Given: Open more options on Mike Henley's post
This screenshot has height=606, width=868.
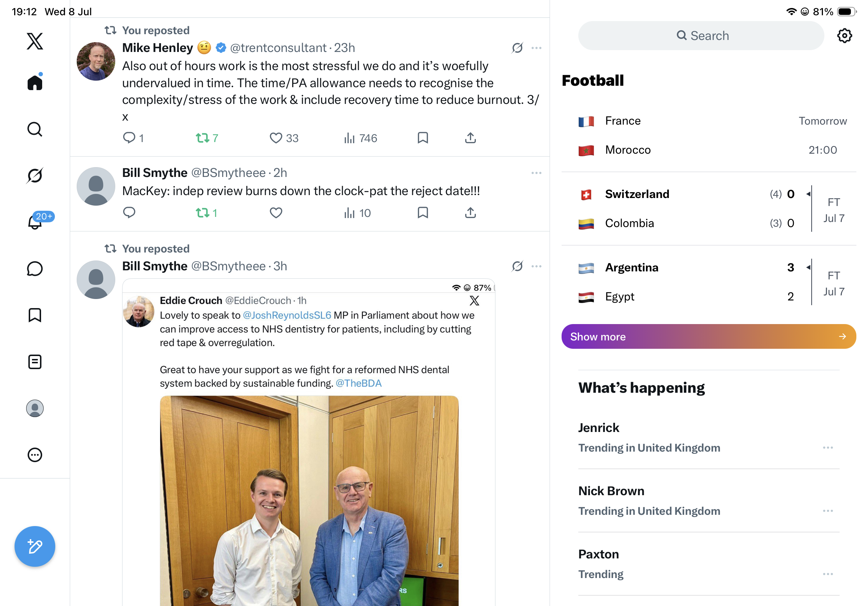Looking at the screenshot, I should 536,48.
